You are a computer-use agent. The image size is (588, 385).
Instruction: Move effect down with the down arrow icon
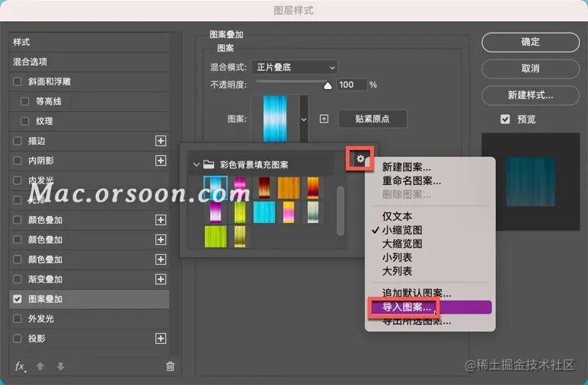pyautogui.click(x=60, y=366)
